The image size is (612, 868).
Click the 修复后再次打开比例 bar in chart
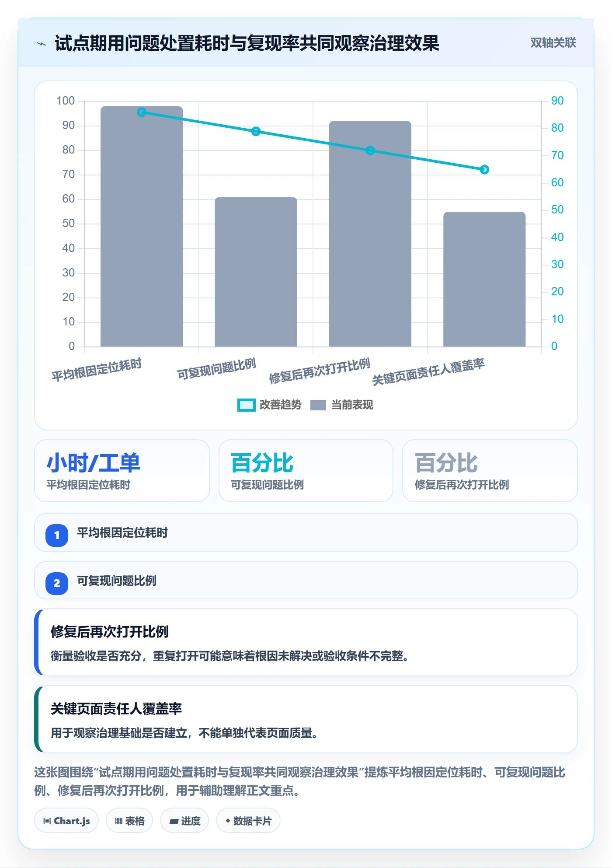tap(370, 234)
